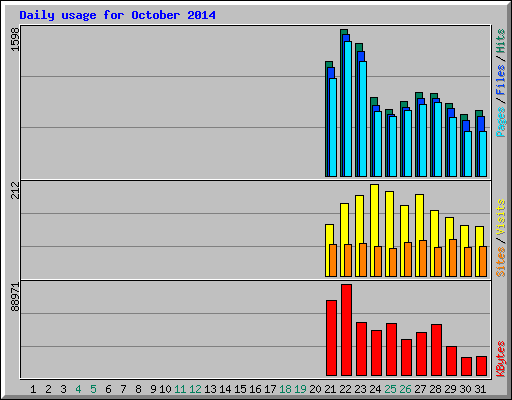
Task: Click the cyan Pages bar for day 23
Action: 363,119
